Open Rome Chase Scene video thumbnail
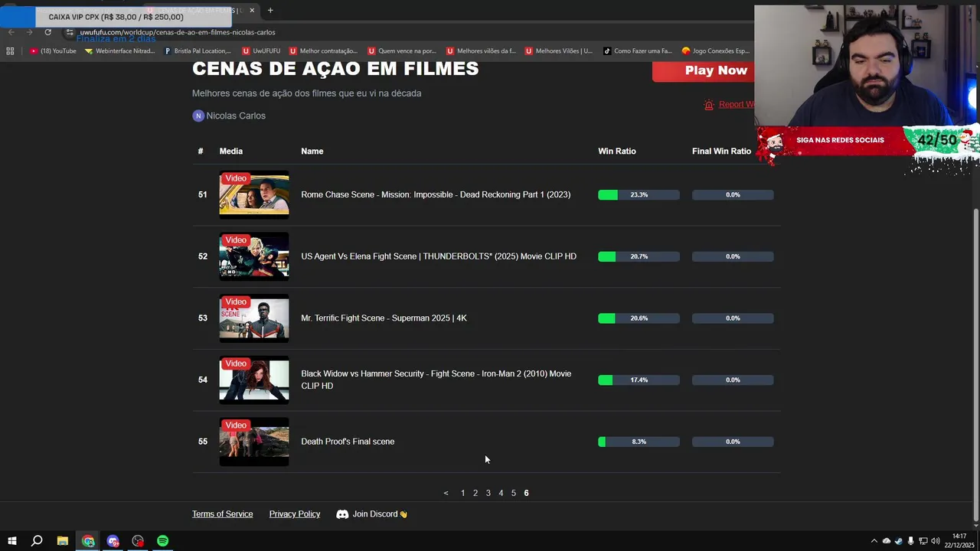The width and height of the screenshot is (980, 551). click(x=254, y=195)
